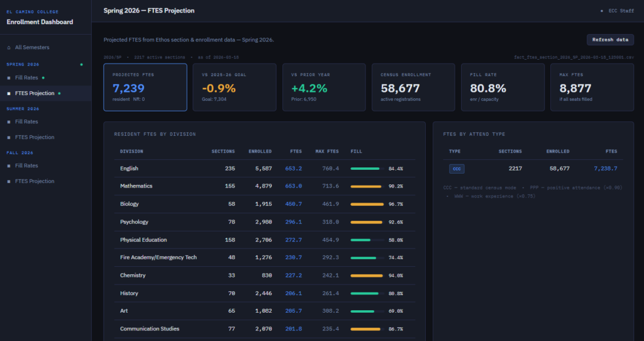Screen dimensions: 644x341
Task: Select the Census Enrollment card
Action: [413, 87]
